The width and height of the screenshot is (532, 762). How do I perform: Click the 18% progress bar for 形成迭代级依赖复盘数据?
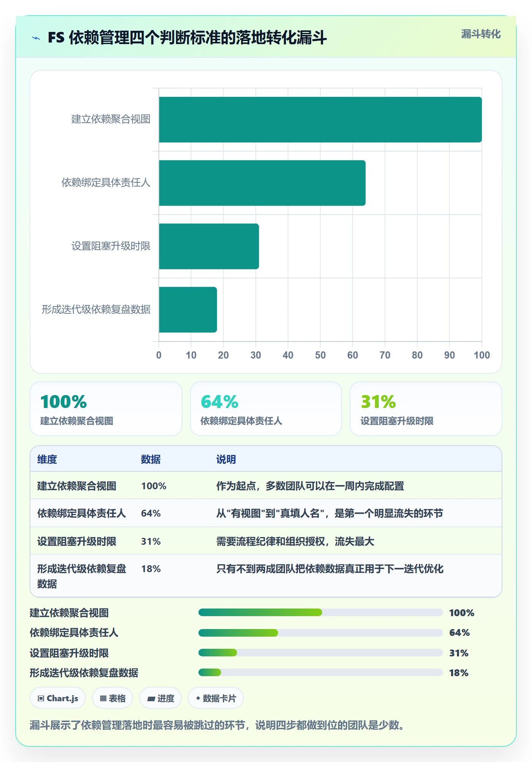[320, 672]
